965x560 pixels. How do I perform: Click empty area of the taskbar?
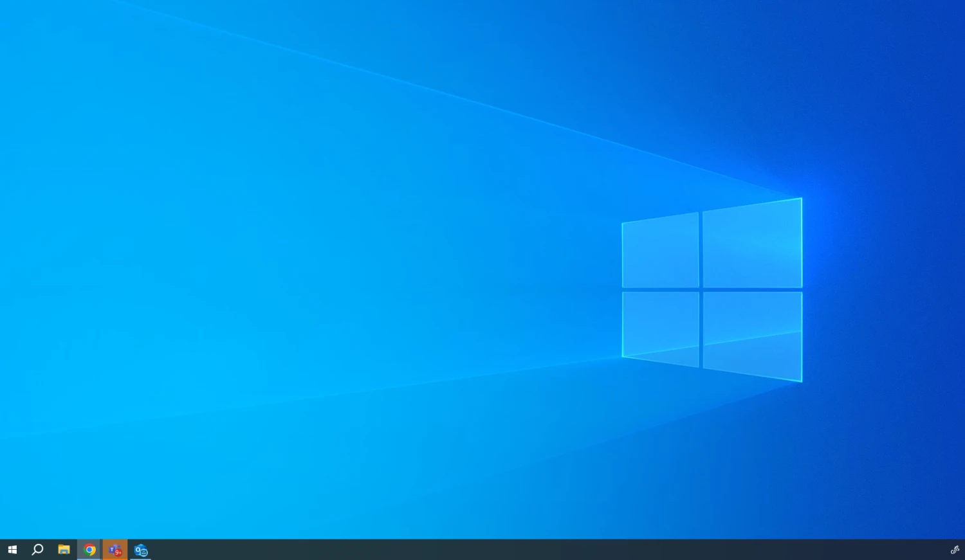coord(515,550)
